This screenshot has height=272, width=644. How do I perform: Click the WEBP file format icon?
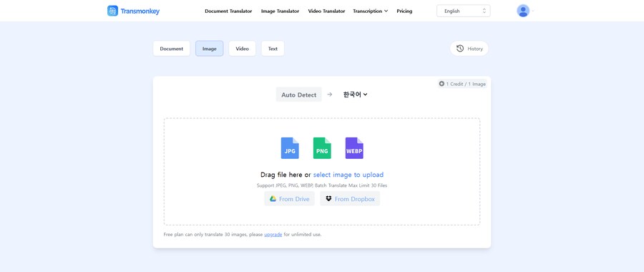click(x=354, y=148)
